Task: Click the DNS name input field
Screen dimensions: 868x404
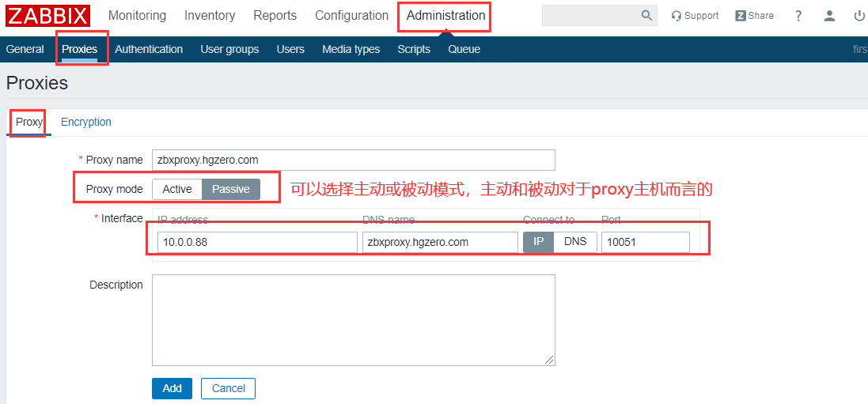Action: [x=440, y=243]
